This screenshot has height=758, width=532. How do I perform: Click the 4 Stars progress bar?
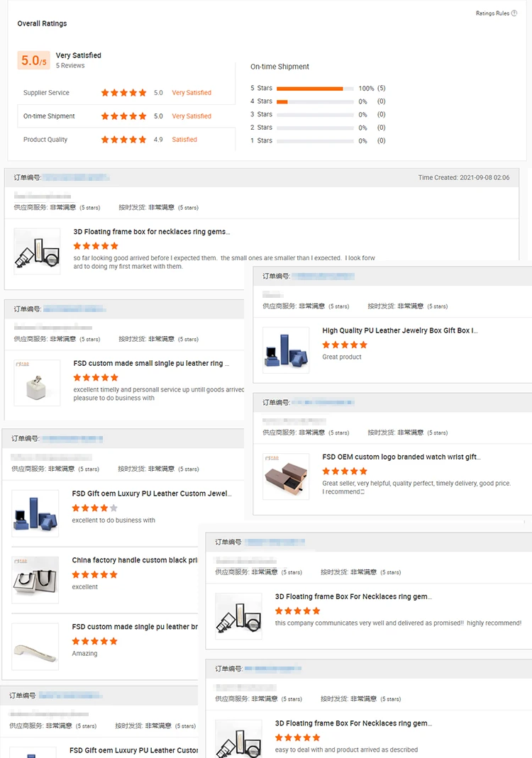click(315, 101)
